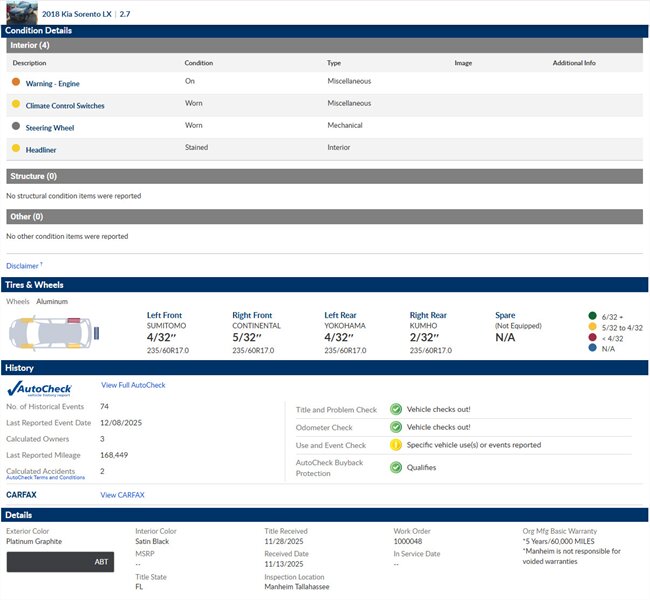The width and height of the screenshot is (650, 600).
Task: Click the AutoCheck logo
Action: 38,388
